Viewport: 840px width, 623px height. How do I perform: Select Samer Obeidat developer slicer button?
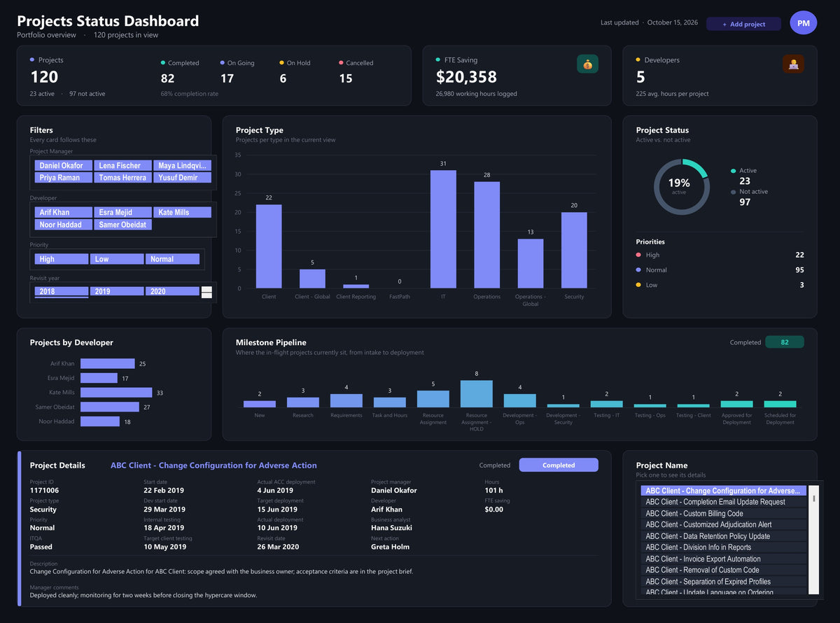[x=122, y=225]
